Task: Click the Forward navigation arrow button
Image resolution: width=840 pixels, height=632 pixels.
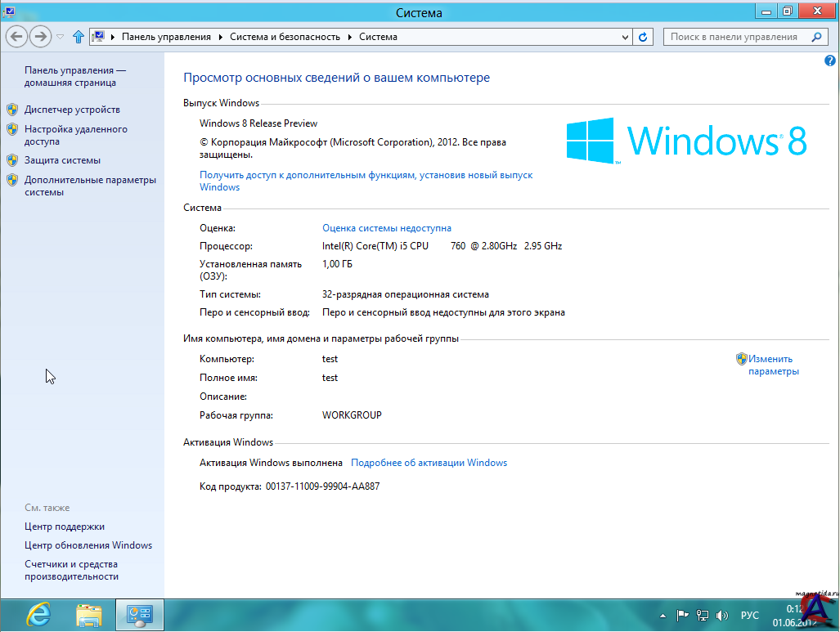Action: (x=40, y=37)
